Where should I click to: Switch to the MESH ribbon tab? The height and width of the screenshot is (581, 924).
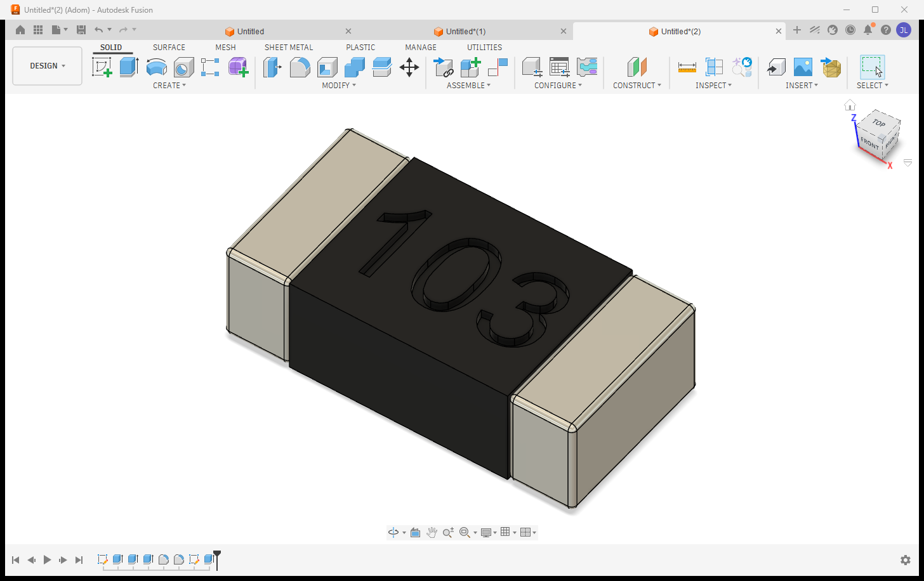pyautogui.click(x=225, y=48)
